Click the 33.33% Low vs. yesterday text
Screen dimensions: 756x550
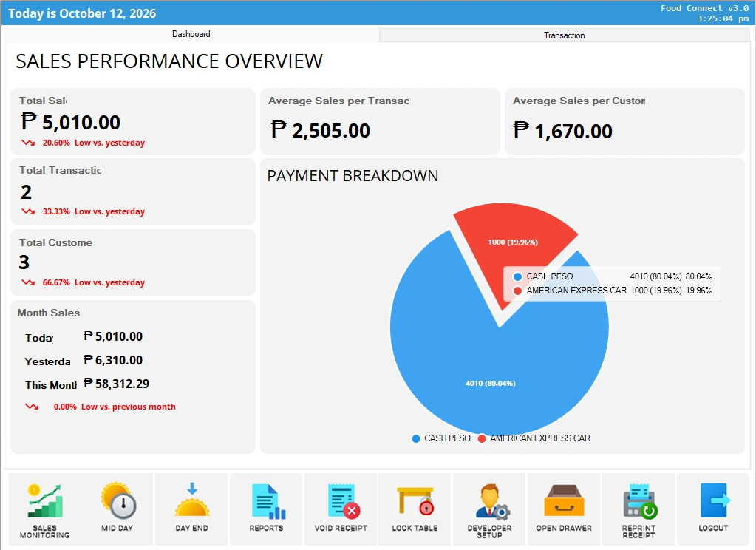pos(94,211)
